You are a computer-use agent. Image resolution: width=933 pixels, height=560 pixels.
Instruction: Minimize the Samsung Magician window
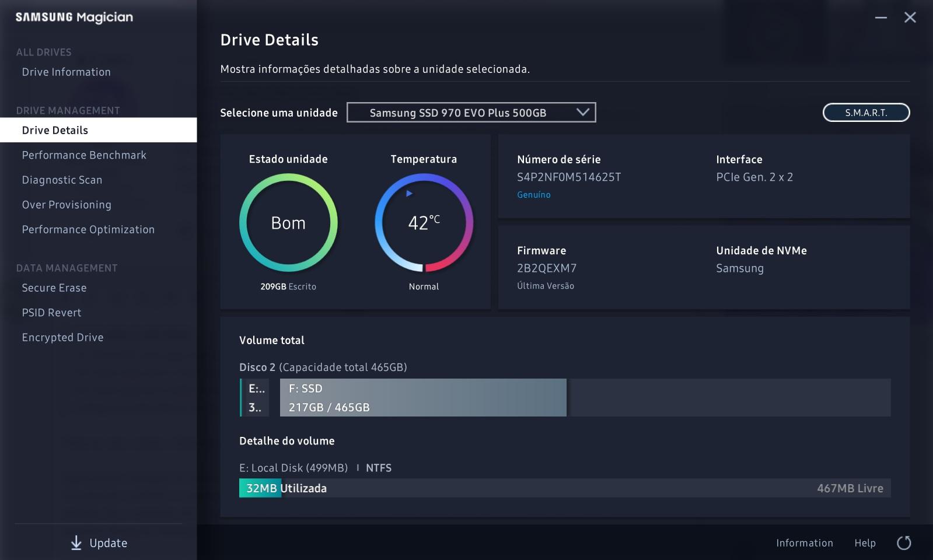(880, 17)
